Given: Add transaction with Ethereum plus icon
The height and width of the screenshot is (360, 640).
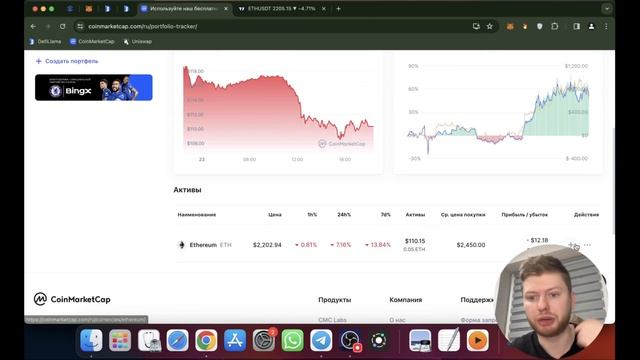Looking at the screenshot, I should (x=572, y=245).
